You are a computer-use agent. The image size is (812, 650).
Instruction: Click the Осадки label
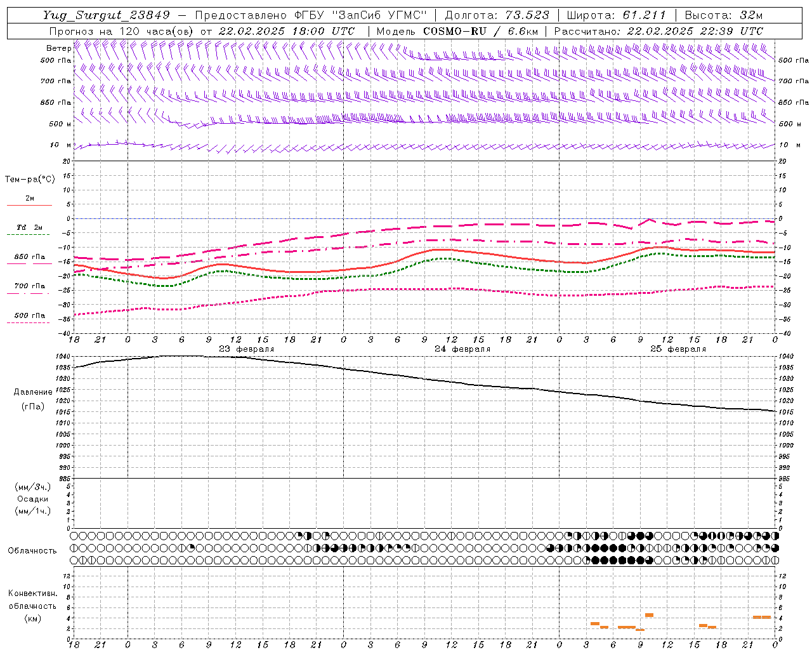click(33, 499)
